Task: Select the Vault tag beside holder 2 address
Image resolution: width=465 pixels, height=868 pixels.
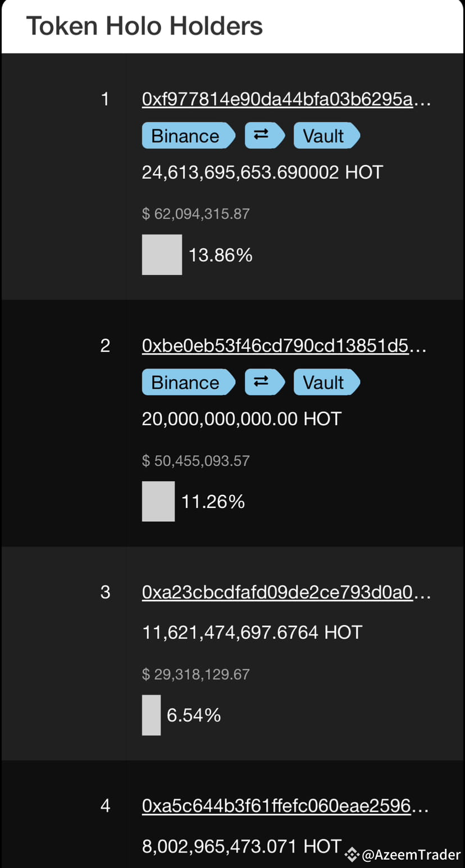Action: [326, 382]
